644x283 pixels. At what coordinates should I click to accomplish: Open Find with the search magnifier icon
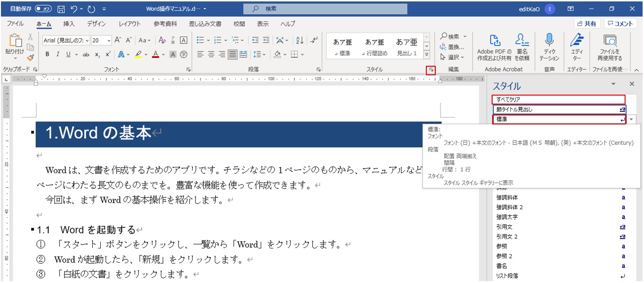[445, 36]
